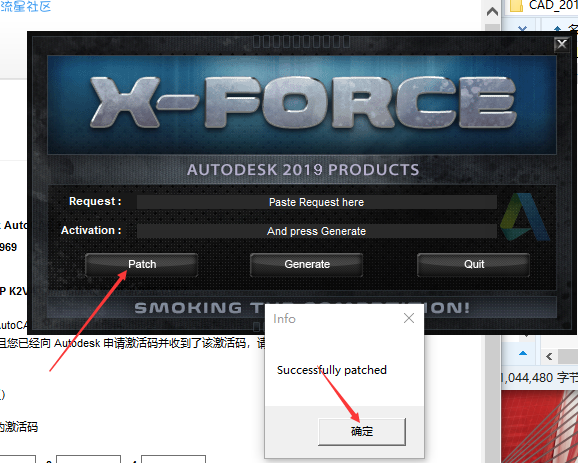Click the Patch button in X-Force

(x=142, y=264)
